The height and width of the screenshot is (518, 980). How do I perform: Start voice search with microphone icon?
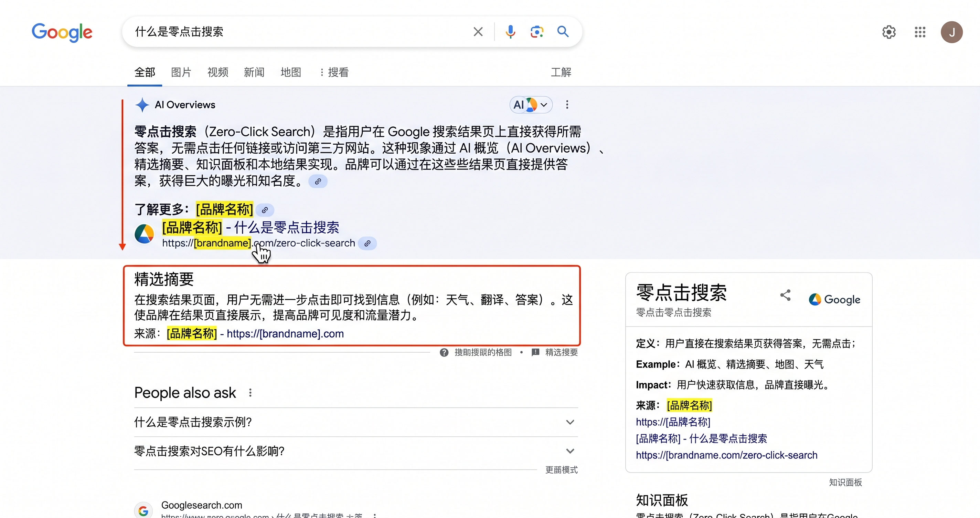pyautogui.click(x=510, y=32)
